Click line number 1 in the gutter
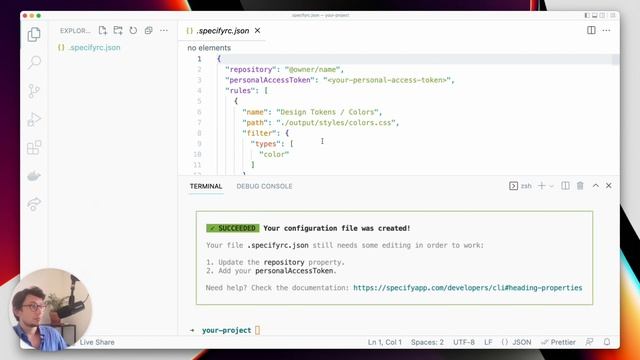Image resolution: width=640 pixels, height=360 pixels. coord(199,59)
